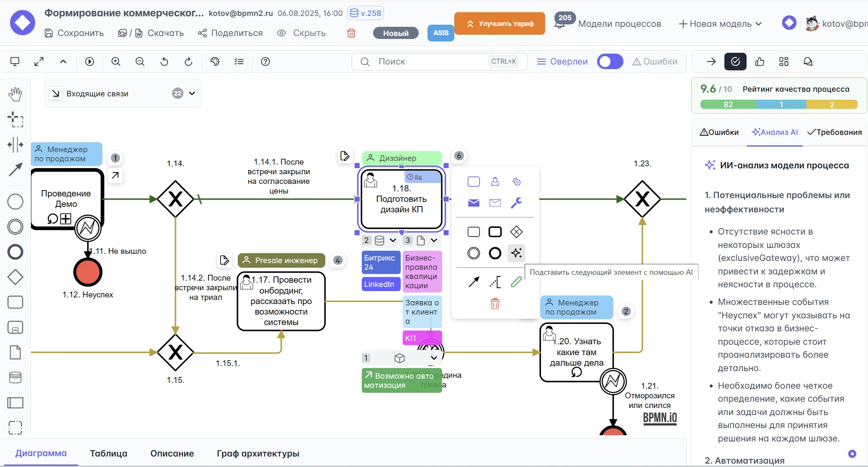Screen dimensions: 868x467
Task: Open the Новая модель dropdown
Action: 720,24
